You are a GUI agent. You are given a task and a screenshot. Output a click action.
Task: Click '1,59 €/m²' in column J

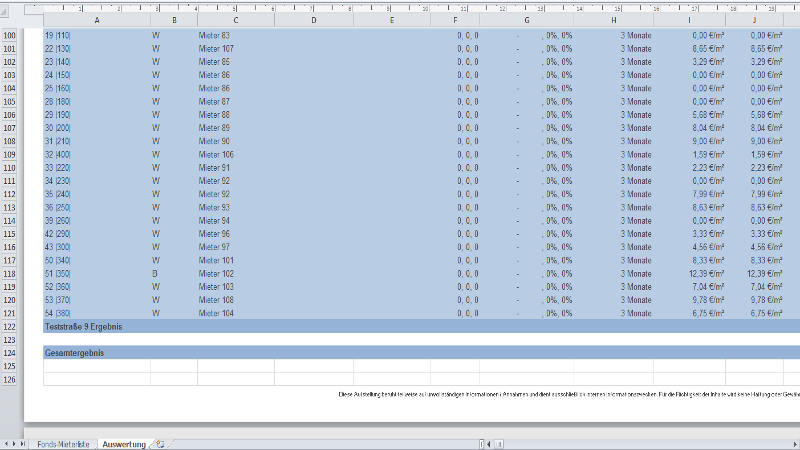(766, 155)
